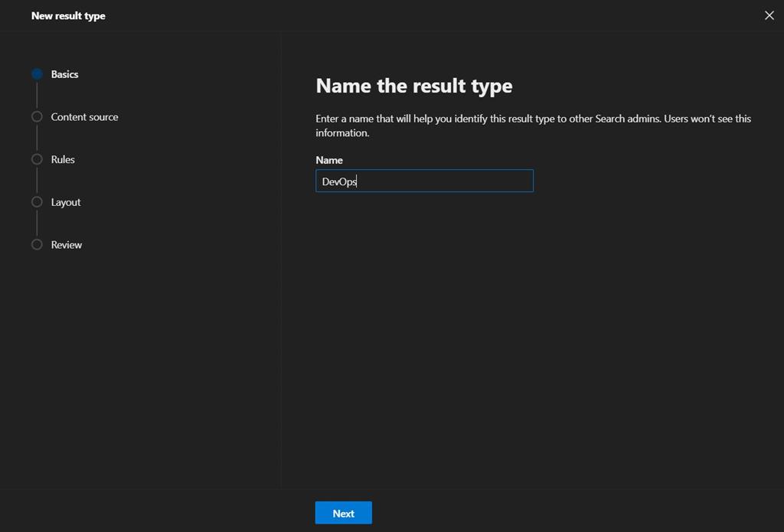784x532 pixels.
Task: Click the New result type dialog title
Action: pos(68,15)
